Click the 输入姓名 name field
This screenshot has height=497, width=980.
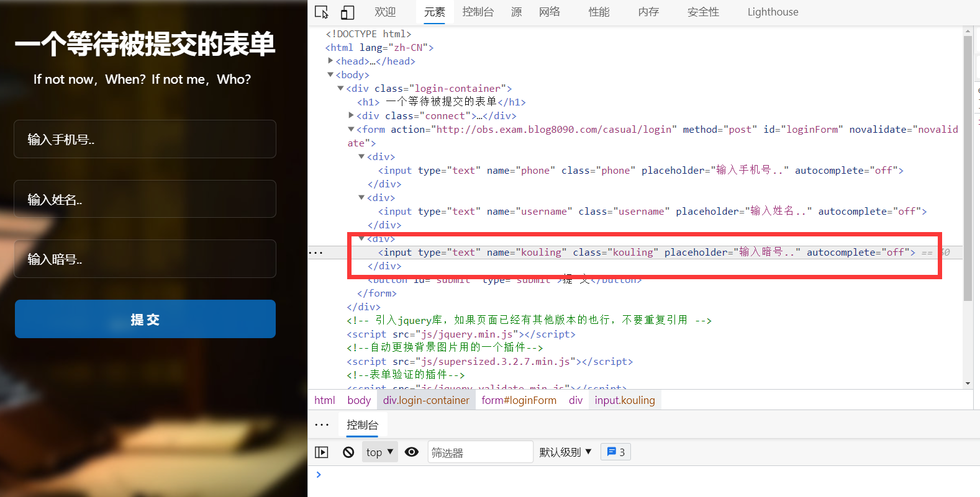click(145, 199)
